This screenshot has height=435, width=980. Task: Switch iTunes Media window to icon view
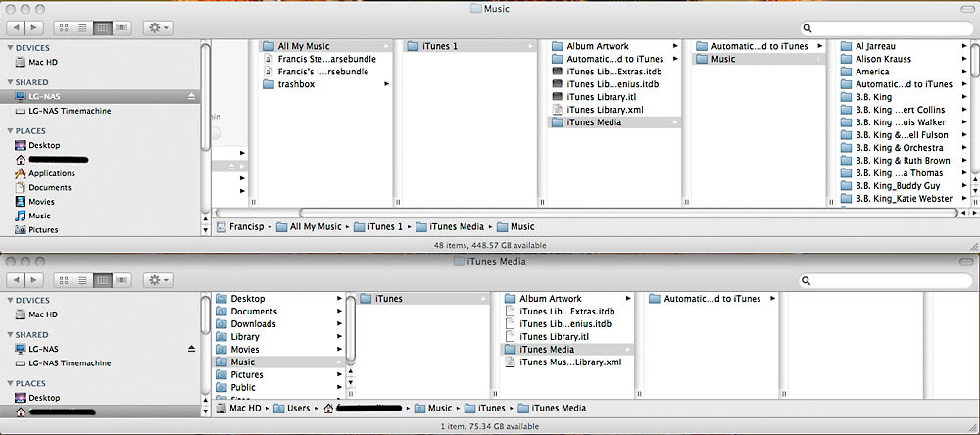[x=63, y=280]
